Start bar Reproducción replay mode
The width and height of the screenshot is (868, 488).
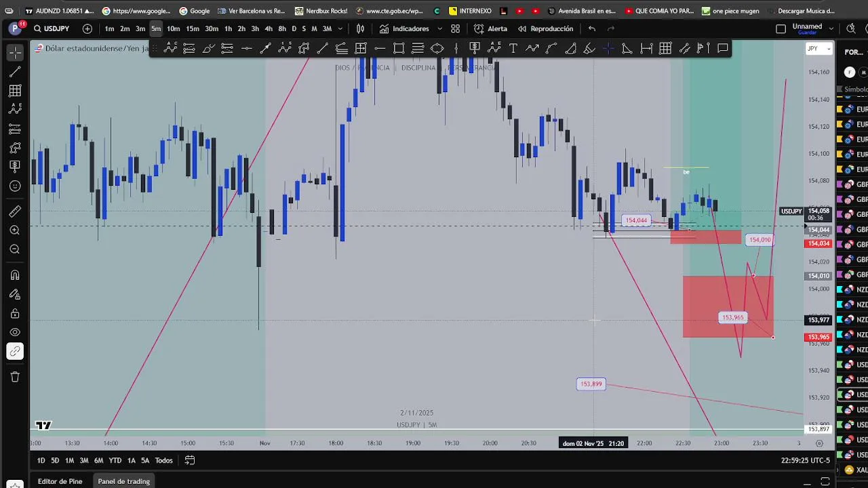pos(545,28)
